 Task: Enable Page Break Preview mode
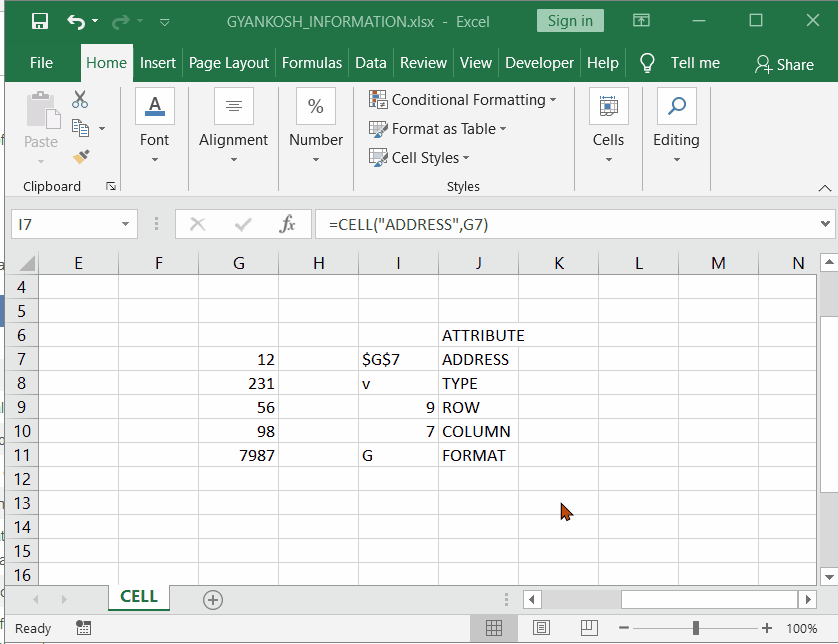click(x=589, y=627)
